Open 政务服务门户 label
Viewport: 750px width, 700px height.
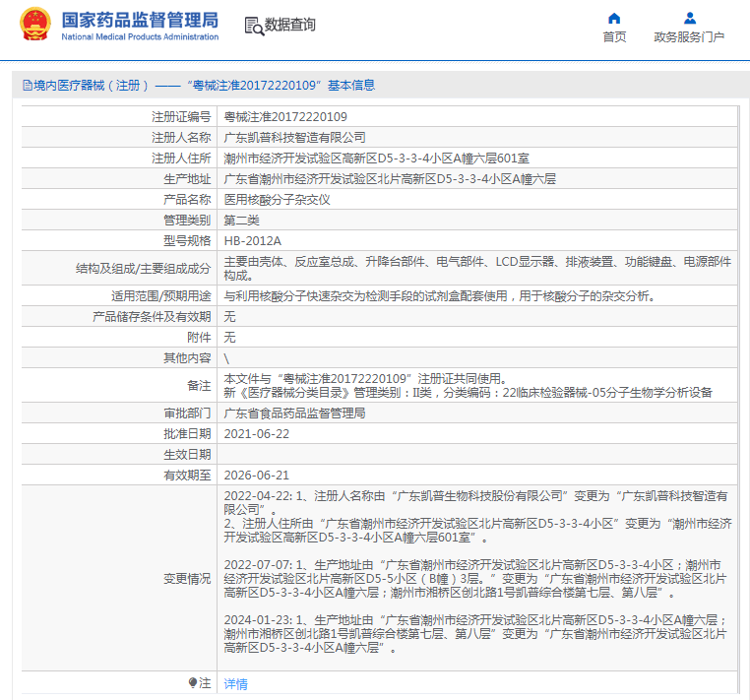tap(689, 36)
